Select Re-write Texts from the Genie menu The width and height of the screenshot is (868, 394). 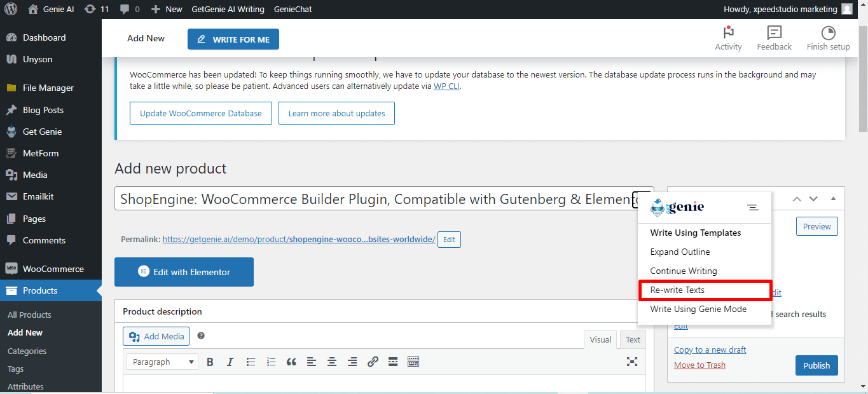click(x=705, y=290)
